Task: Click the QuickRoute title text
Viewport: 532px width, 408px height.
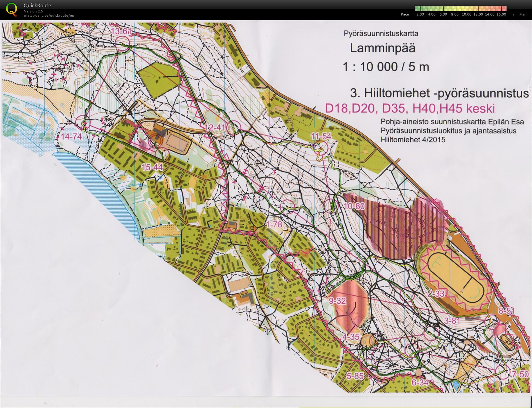Action: point(37,5)
